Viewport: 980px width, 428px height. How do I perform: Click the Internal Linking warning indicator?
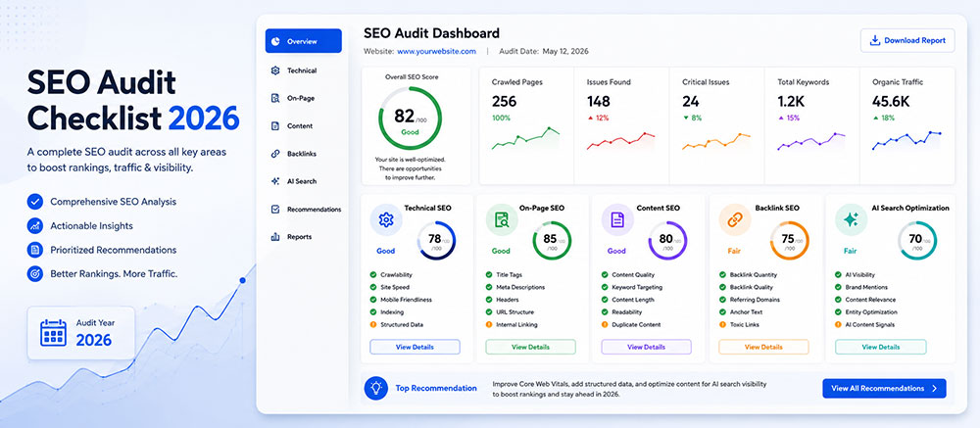(x=489, y=324)
